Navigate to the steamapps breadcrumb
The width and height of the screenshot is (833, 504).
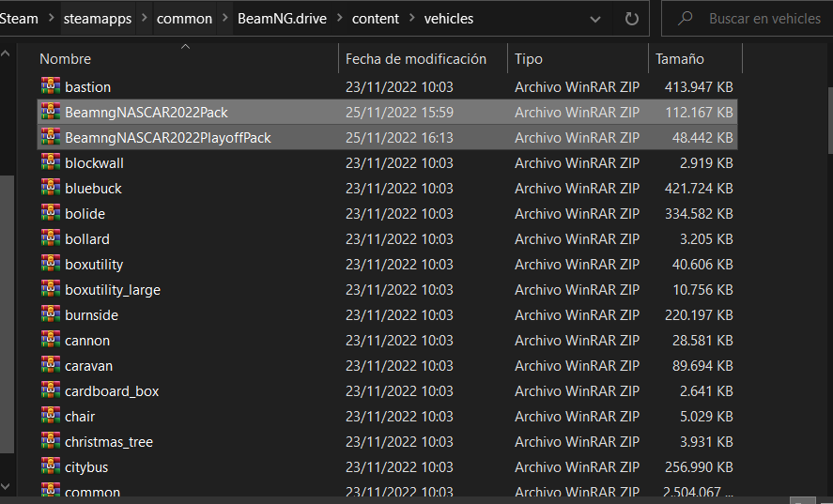pos(98,19)
